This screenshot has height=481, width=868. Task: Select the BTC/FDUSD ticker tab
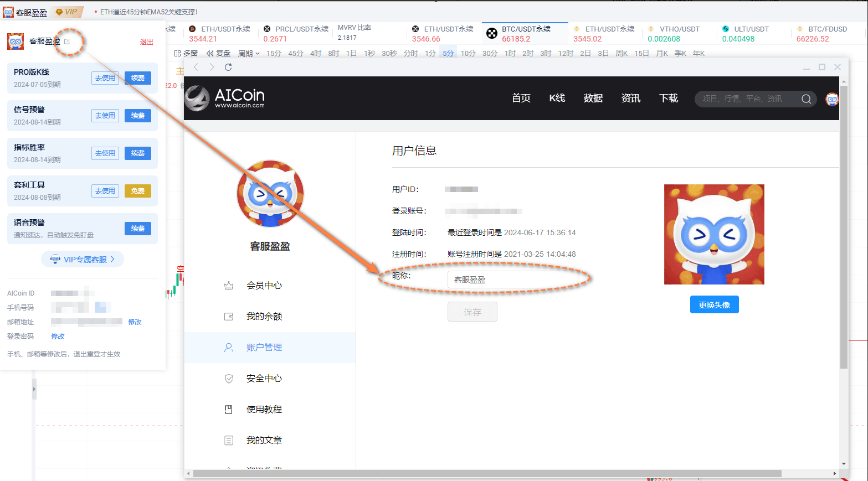pos(827,34)
